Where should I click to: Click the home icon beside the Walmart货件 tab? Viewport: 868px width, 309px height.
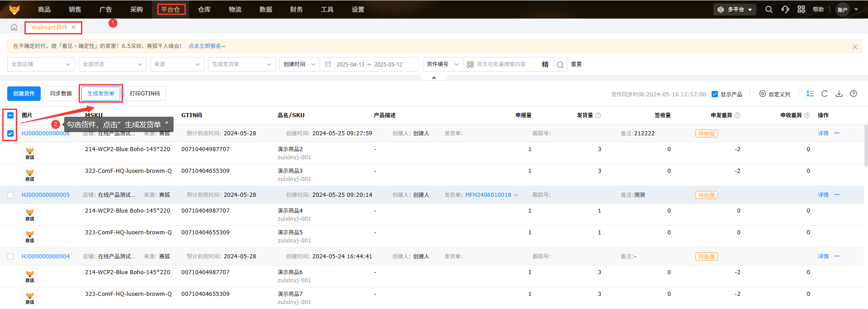click(x=14, y=28)
